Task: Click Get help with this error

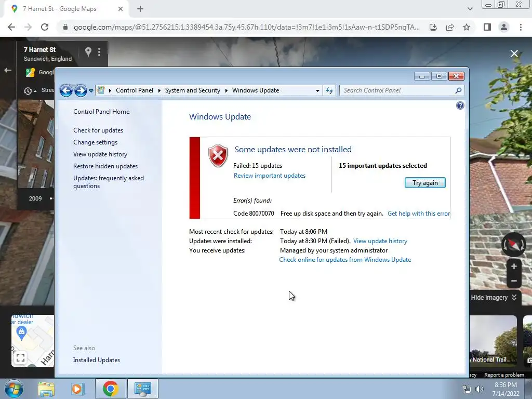Action: click(x=419, y=214)
